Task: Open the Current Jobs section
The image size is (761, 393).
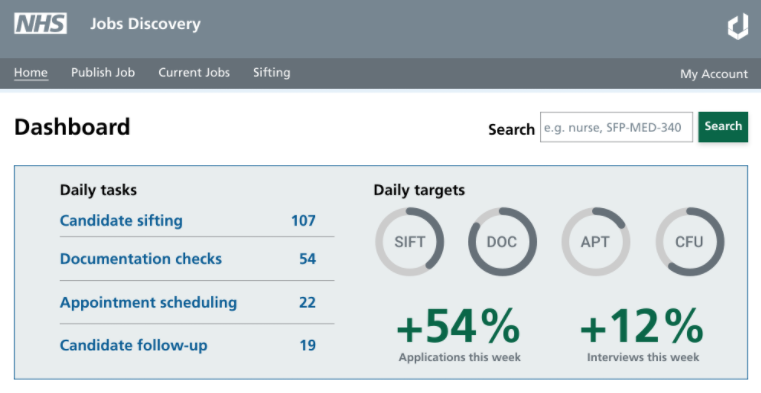Action: pyautogui.click(x=194, y=73)
